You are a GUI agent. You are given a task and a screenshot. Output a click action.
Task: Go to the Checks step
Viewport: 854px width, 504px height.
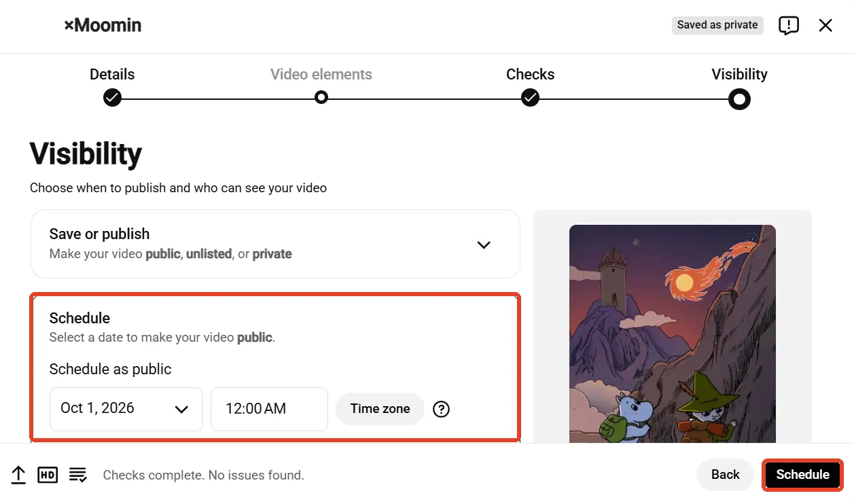click(x=530, y=75)
